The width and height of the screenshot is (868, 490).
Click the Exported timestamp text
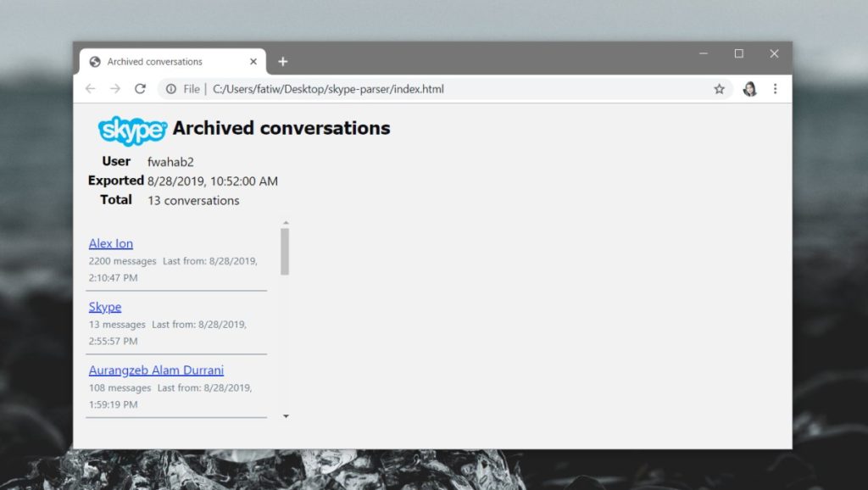click(x=212, y=181)
